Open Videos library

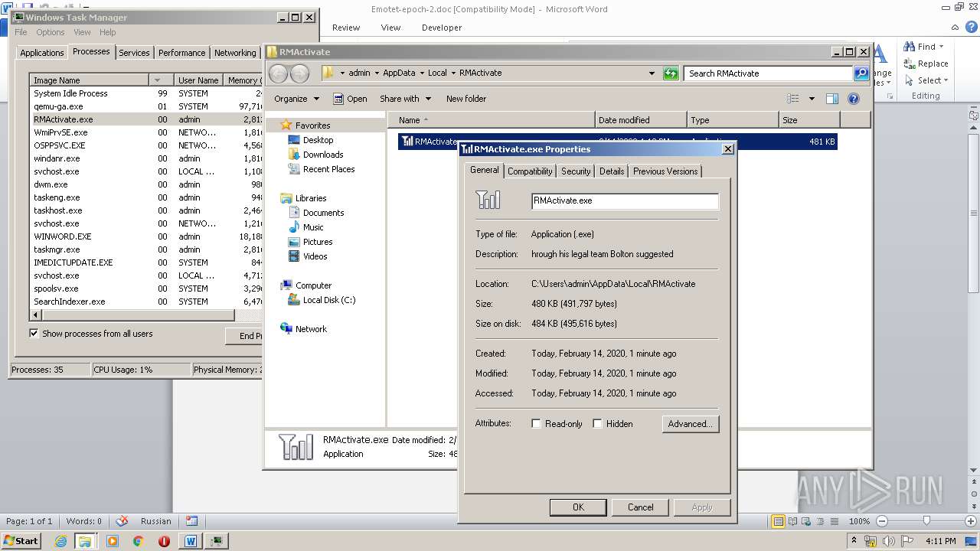pos(315,256)
